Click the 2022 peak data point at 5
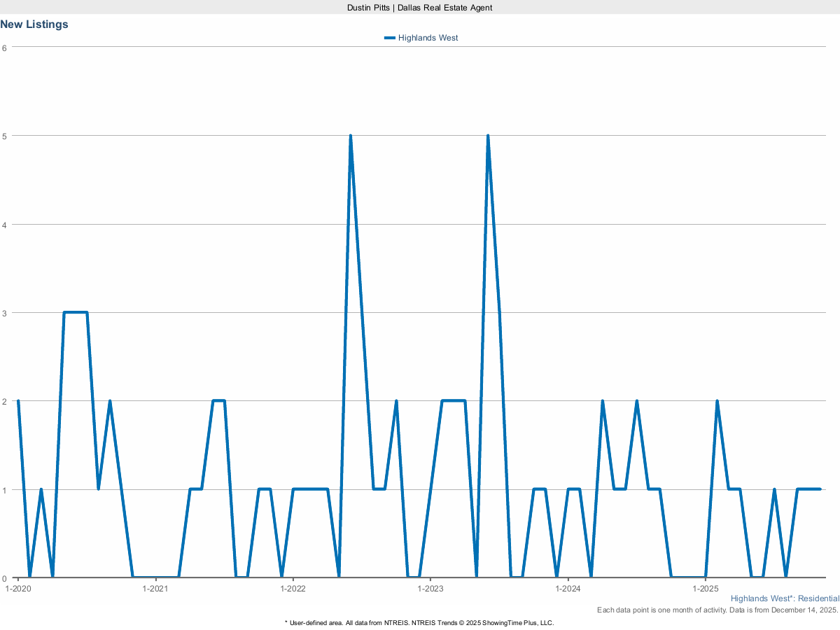 pos(350,136)
